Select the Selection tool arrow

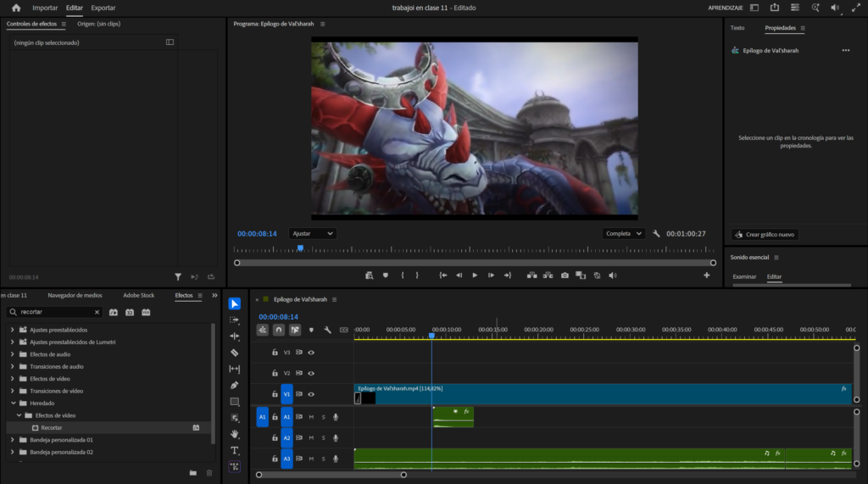[234, 303]
